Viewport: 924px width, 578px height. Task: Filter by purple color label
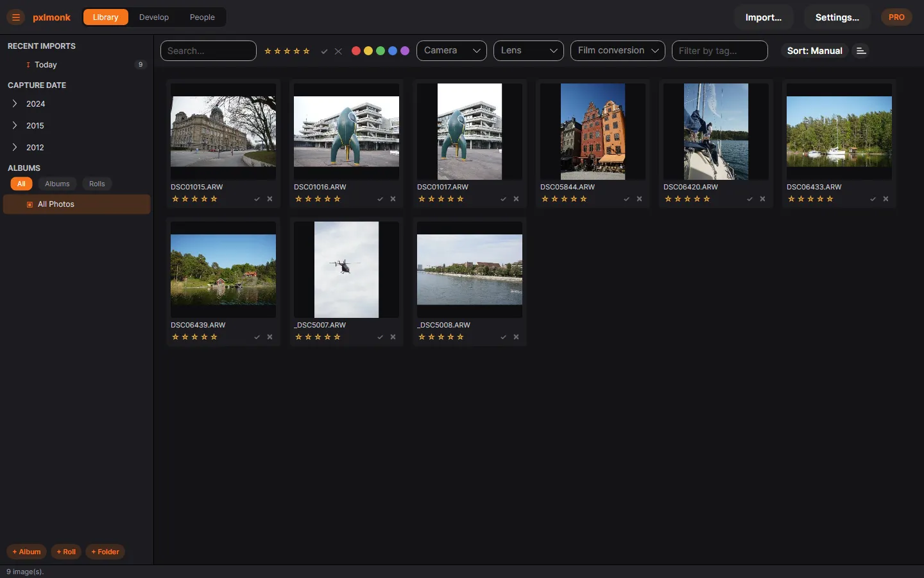tap(405, 51)
